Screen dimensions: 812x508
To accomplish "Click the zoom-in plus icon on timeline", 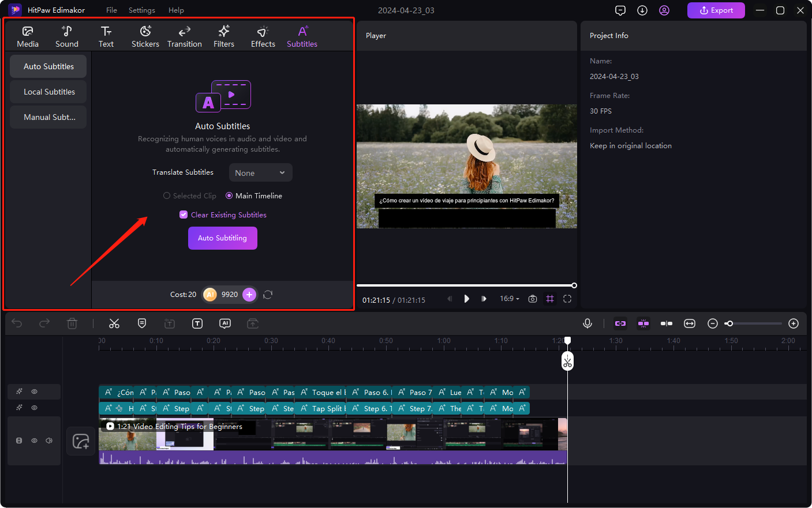I will pyautogui.click(x=794, y=323).
